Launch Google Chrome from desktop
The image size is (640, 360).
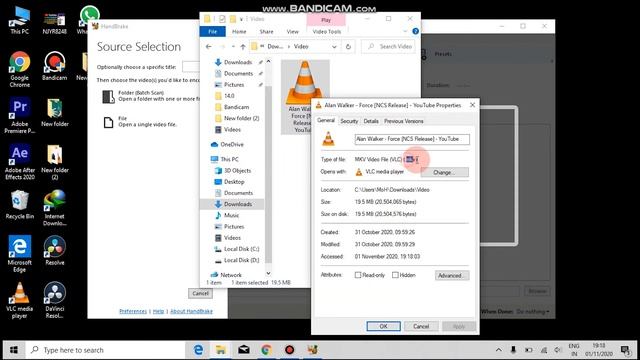click(x=20, y=69)
